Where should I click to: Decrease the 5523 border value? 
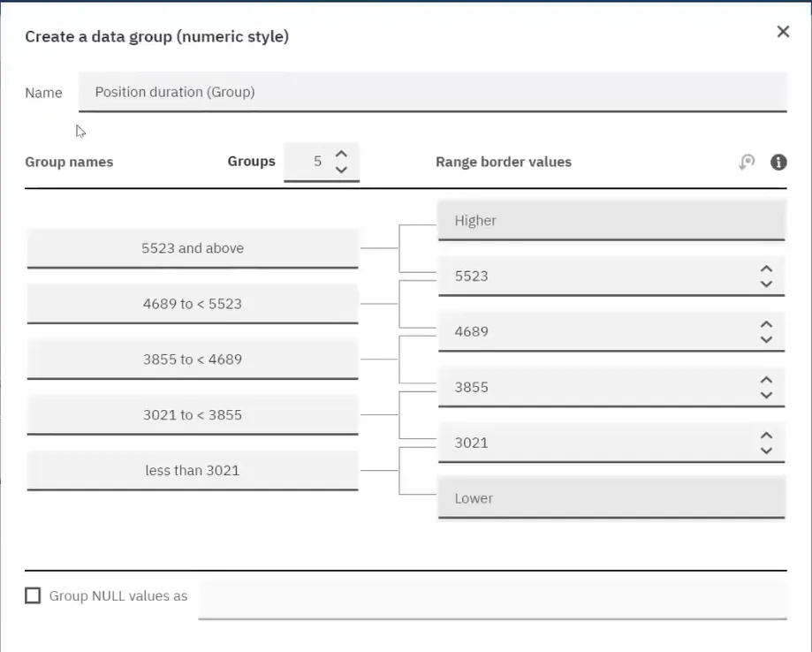(766, 284)
